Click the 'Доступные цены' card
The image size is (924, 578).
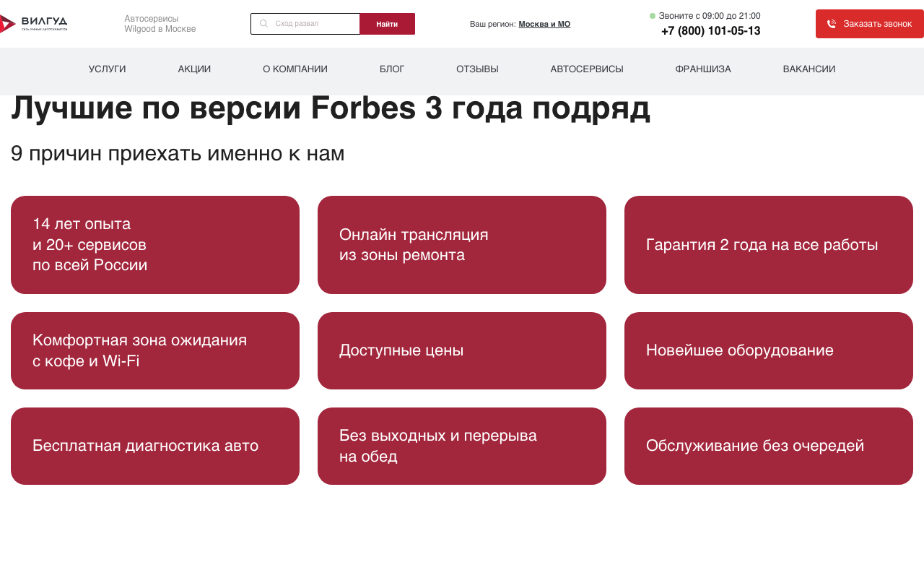coord(462,350)
